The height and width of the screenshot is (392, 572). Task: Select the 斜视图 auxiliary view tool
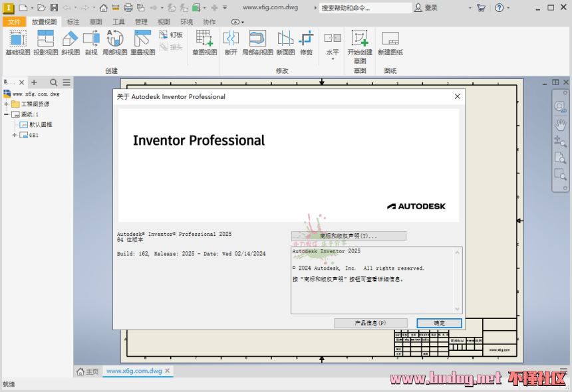coord(71,43)
